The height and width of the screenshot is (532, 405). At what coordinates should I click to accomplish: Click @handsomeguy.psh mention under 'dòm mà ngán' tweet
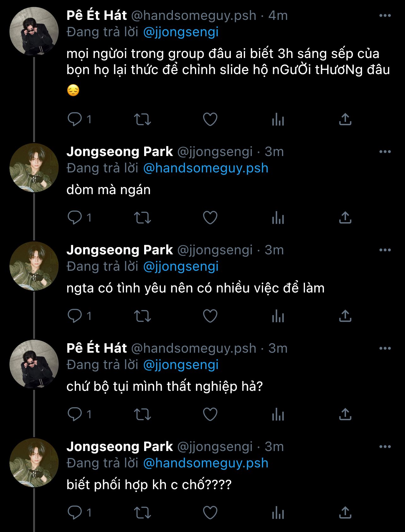(206, 168)
